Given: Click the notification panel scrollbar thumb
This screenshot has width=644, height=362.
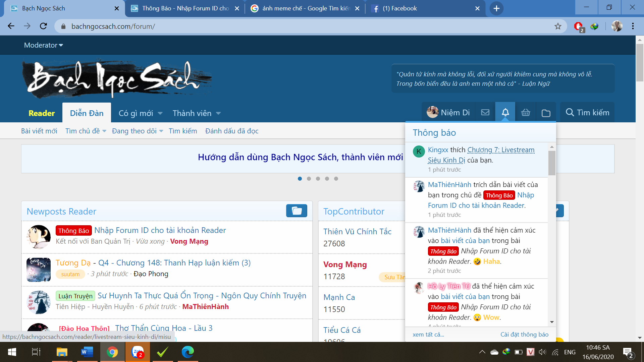Looking at the screenshot, I should (x=552, y=163).
